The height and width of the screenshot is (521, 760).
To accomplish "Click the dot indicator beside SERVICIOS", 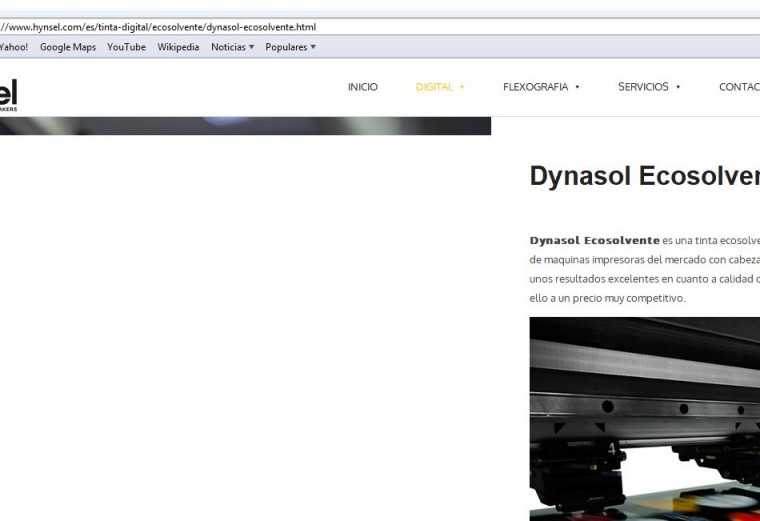I will pyautogui.click(x=678, y=87).
